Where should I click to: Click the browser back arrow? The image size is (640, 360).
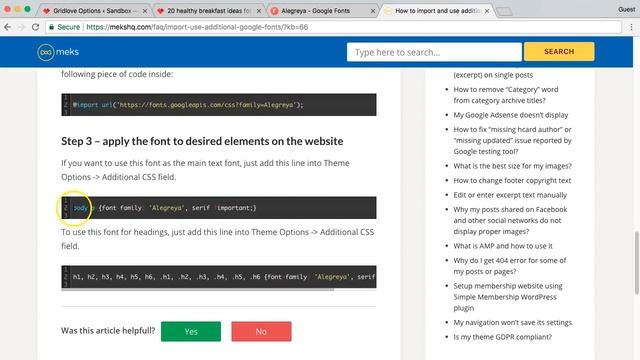[x=7, y=27]
